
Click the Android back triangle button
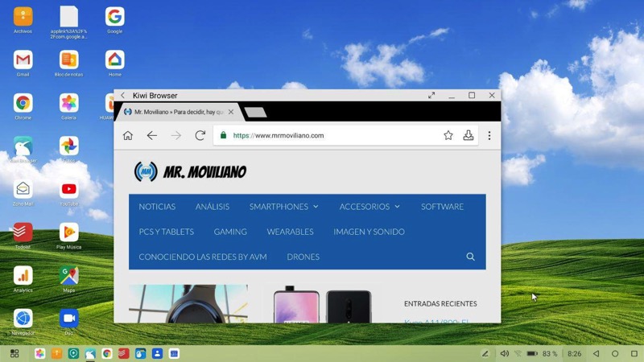coord(596,353)
